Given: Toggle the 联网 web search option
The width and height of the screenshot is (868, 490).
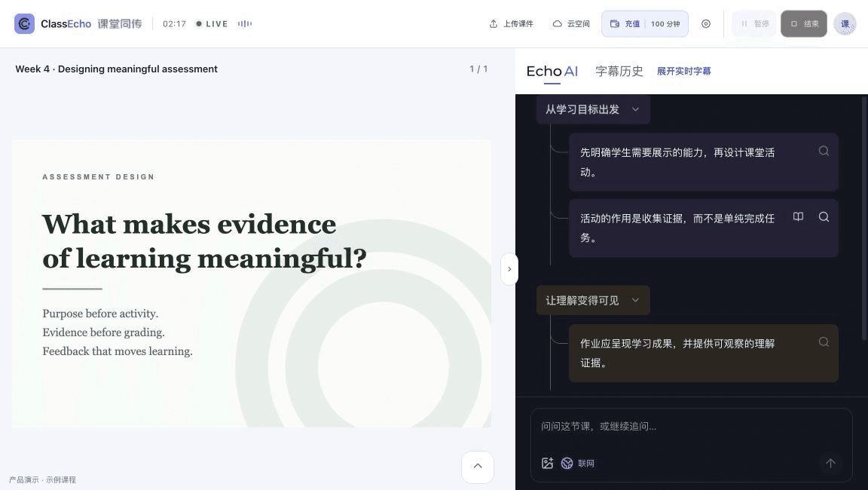Looking at the screenshot, I should 577,464.
